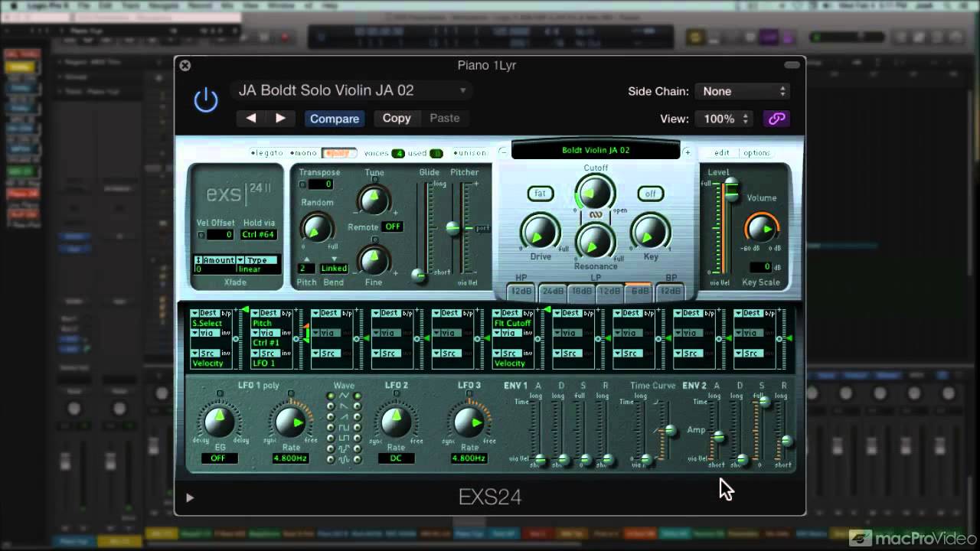
Task: Click the Resonance knob
Action: pos(595,242)
